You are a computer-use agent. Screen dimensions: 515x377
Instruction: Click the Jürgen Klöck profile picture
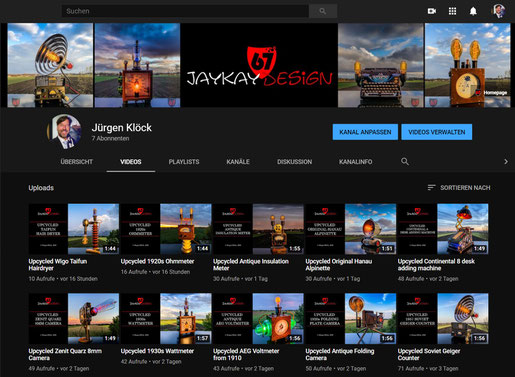coord(64,132)
